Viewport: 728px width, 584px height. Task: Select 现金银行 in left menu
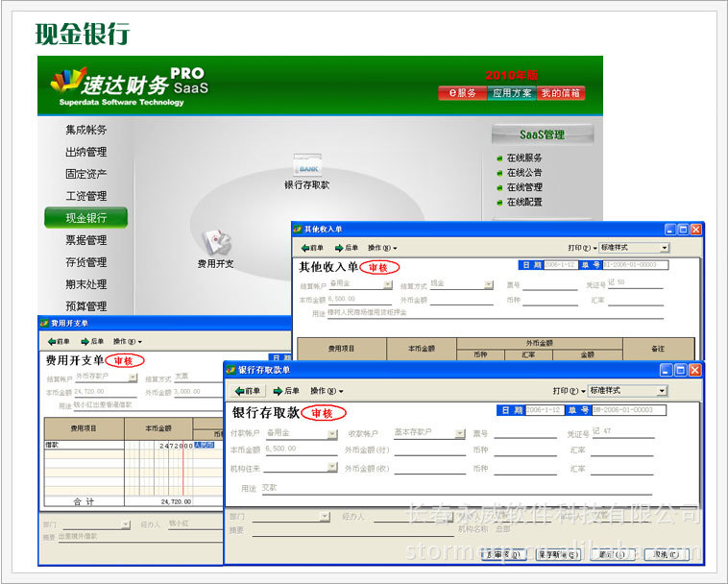(85, 218)
